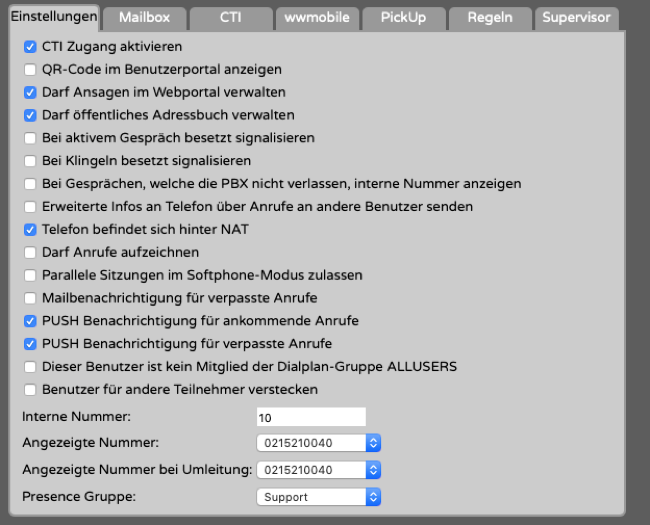Switch to the Supervisor tab
The image size is (650, 525).
577,18
